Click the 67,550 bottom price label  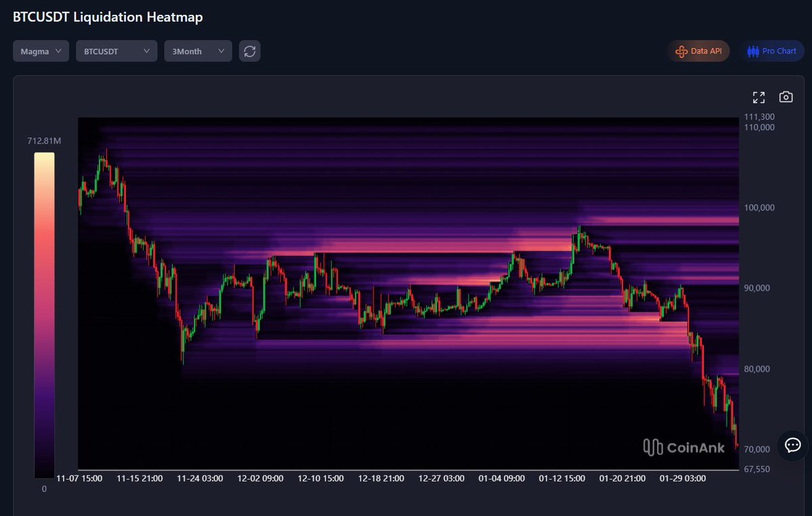[x=757, y=469]
